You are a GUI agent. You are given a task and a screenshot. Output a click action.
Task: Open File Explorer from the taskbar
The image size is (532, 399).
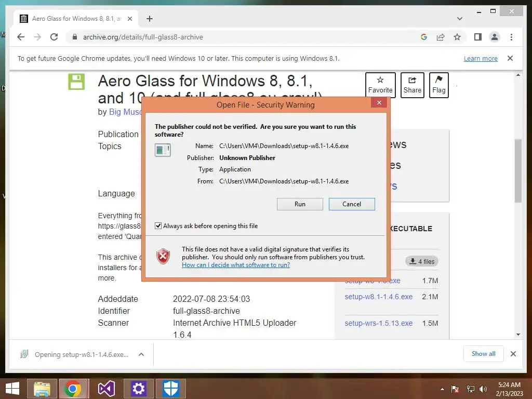42,389
